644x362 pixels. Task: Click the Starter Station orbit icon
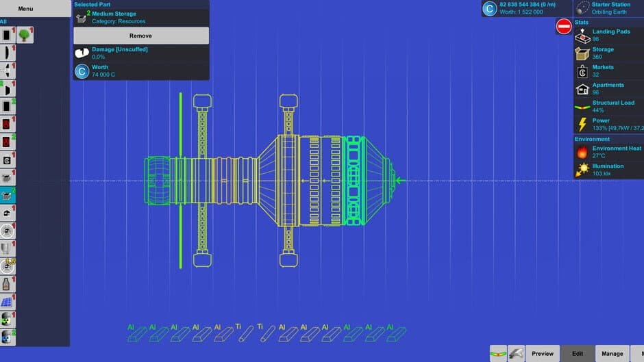coord(582,8)
